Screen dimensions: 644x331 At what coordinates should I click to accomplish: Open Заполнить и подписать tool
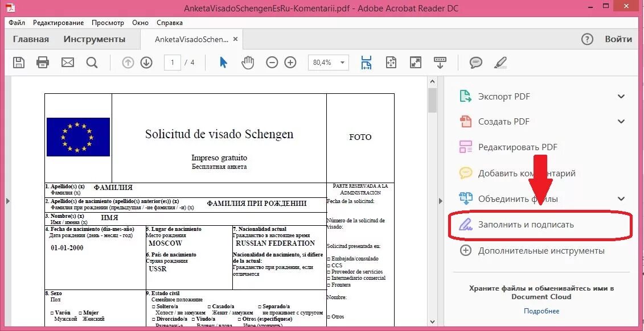click(526, 225)
